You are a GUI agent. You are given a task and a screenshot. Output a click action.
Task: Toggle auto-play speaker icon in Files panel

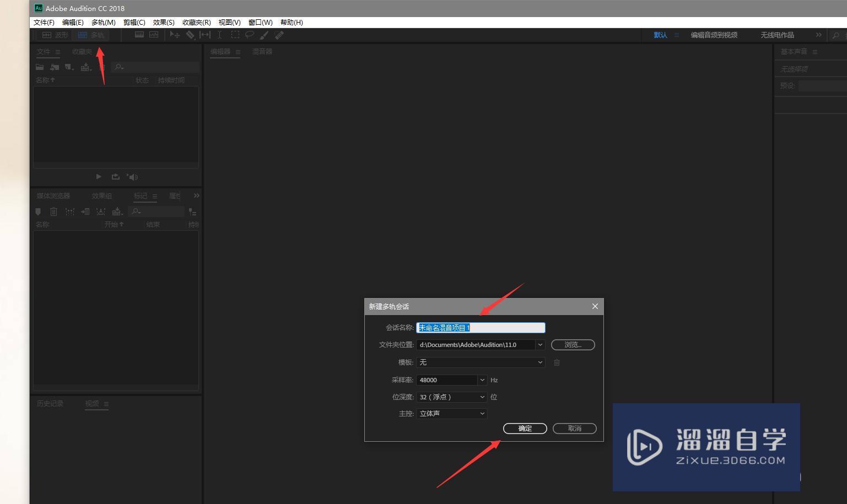pyautogui.click(x=132, y=177)
